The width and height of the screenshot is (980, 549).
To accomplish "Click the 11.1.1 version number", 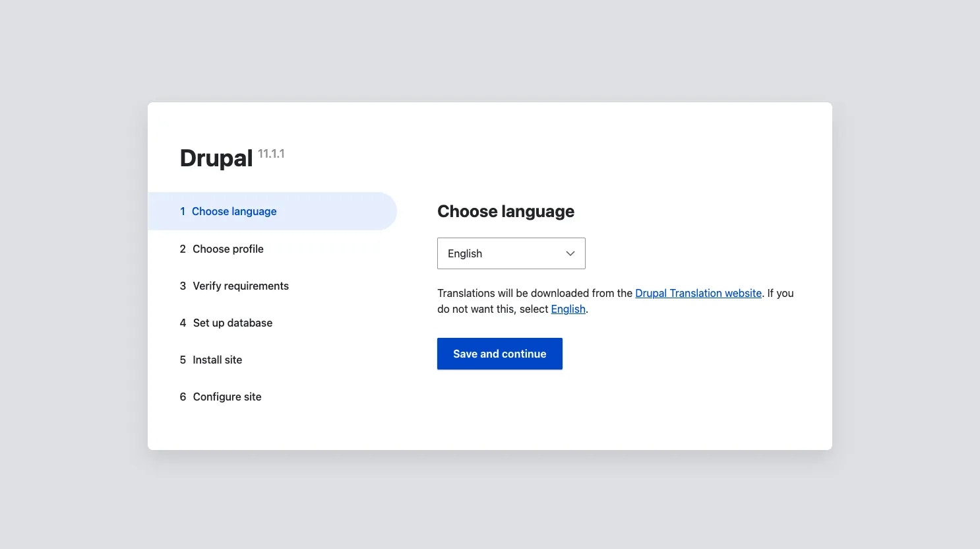I will coord(271,154).
